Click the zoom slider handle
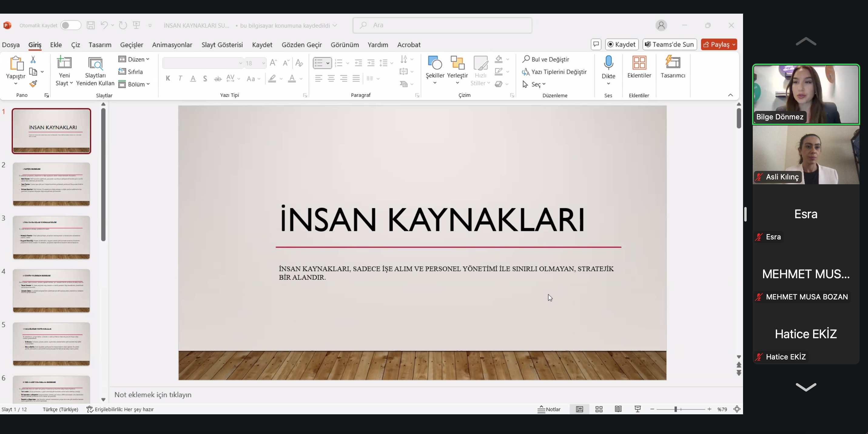This screenshot has width=868, height=434. (x=675, y=409)
